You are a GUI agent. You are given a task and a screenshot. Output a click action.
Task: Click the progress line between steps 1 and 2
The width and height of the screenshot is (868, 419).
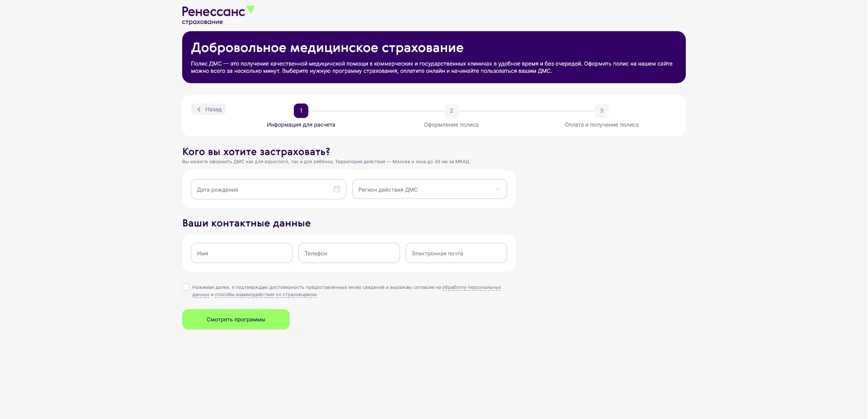tap(376, 110)
